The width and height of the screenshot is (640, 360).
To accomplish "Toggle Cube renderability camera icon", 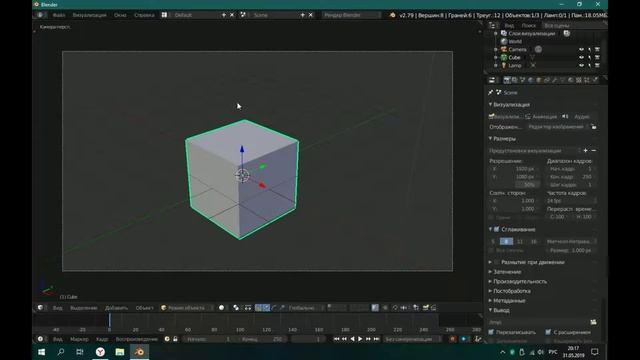I will coord(597,58).
